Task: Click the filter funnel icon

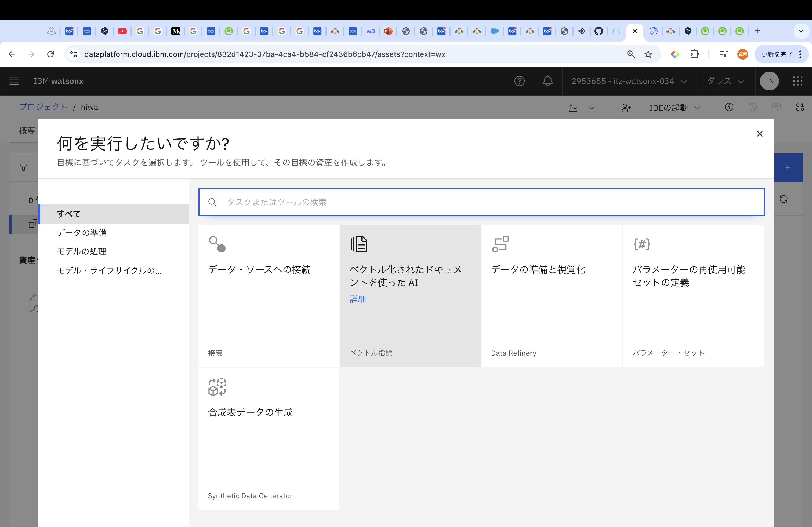Action: point(24,167)
